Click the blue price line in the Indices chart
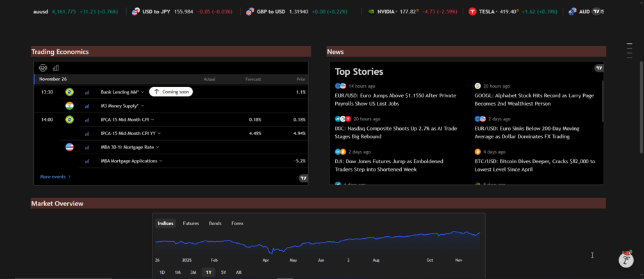 click(317, 242)
